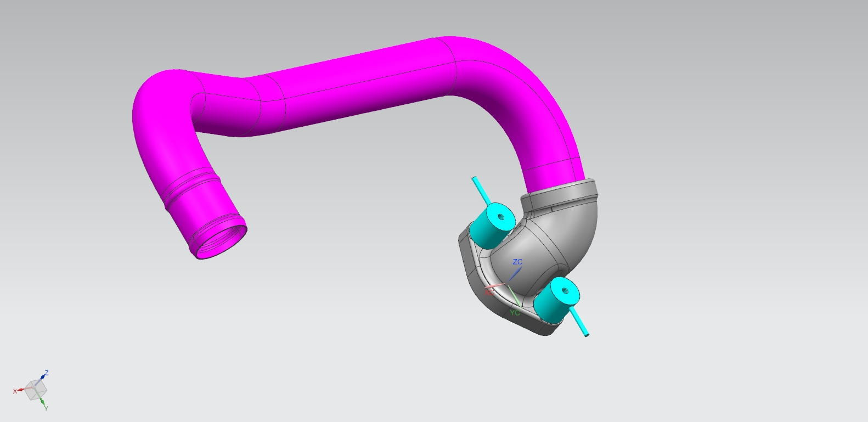Viewport: 868px width, 422px height.
Task: Pick the thin cyan rod above upper bushing
Action: point(478,187)
